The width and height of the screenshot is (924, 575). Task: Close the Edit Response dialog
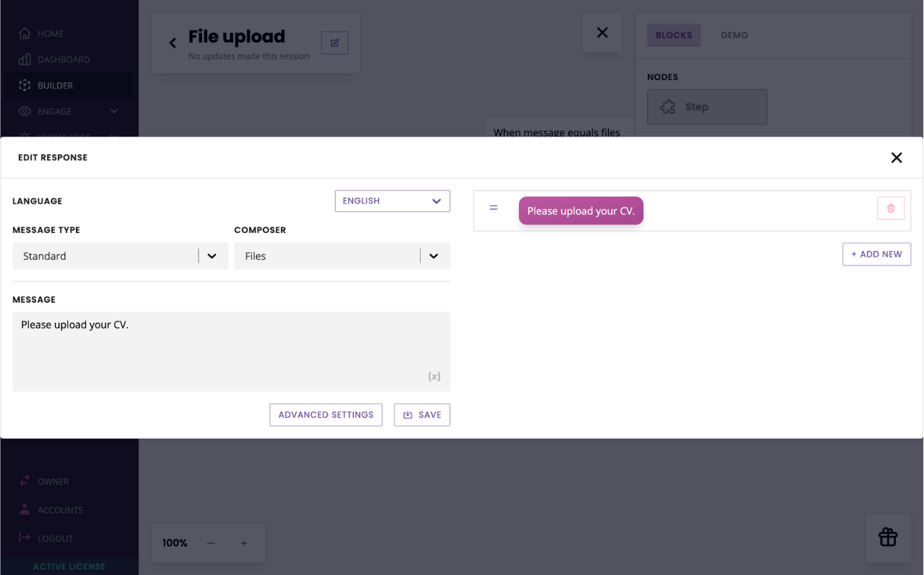pyautogui.click(x=896, y=158)
